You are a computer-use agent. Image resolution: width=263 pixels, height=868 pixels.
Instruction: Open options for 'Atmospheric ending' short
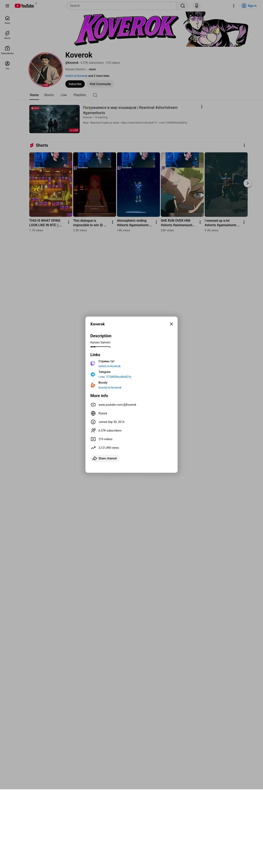[x=156, y=222]
